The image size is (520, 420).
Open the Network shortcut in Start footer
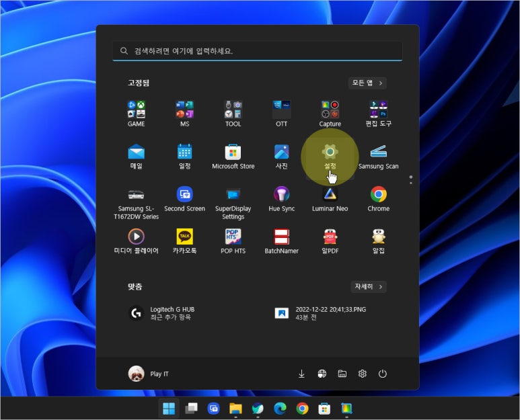[322, 374]
